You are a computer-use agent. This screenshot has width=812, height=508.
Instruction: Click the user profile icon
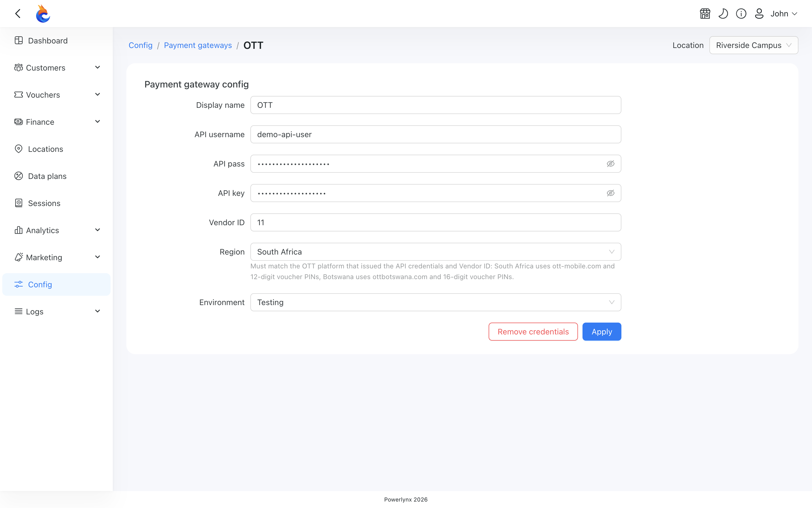[x=759, y=14]
